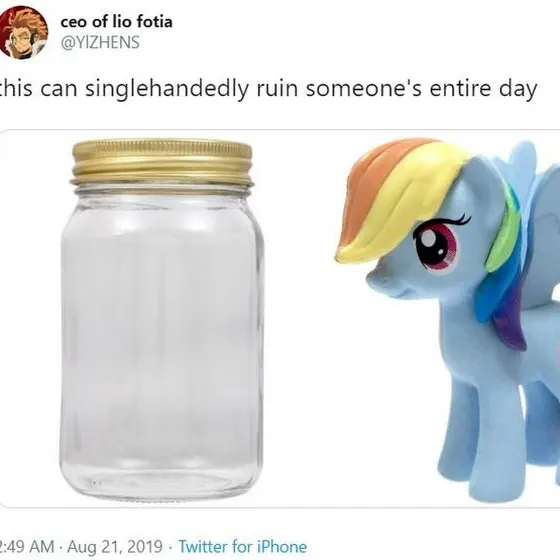560x560 pixels.
Task: Click the gold jar lid in image
Action: click(x=162, y=161)
